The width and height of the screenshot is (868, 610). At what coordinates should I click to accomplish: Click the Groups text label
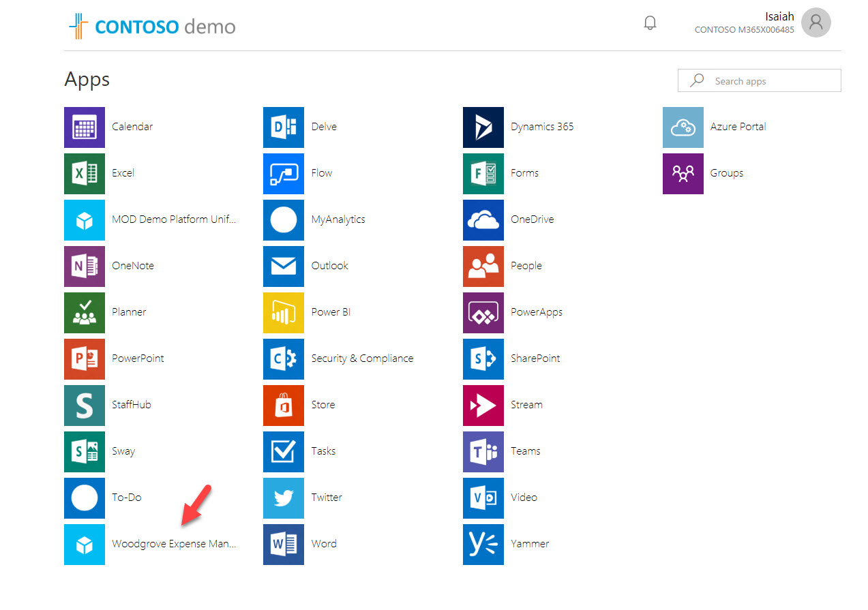pos(727,173)
